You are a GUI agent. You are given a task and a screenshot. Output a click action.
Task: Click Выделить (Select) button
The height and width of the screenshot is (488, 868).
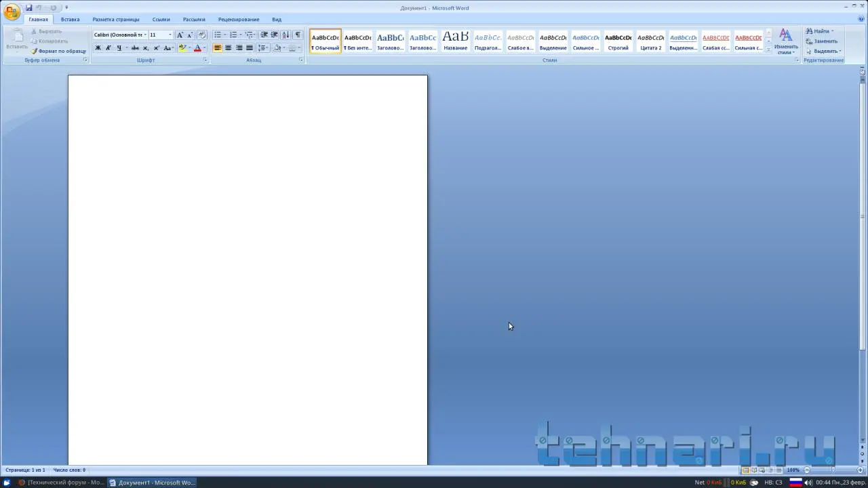(824, 52)
